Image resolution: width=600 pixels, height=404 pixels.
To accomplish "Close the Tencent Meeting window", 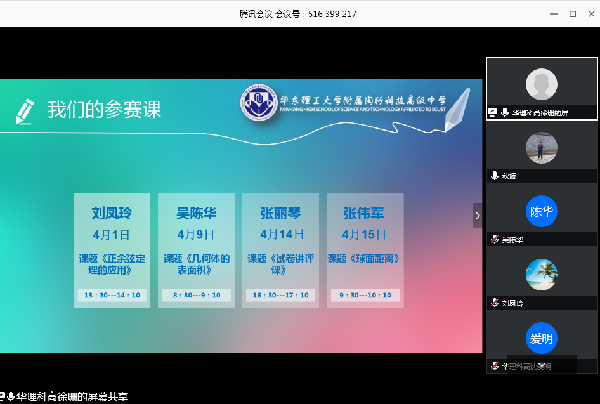I will [x=591, y=14].
